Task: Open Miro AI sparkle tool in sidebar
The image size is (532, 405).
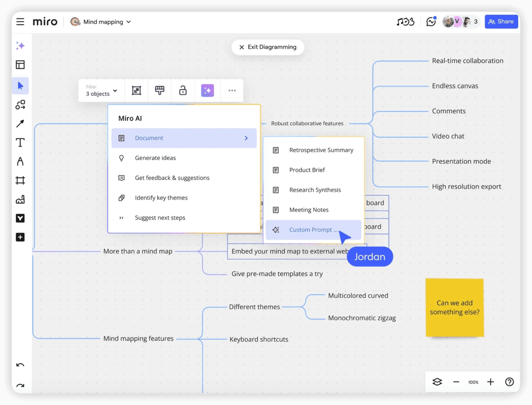Action: 20,46
